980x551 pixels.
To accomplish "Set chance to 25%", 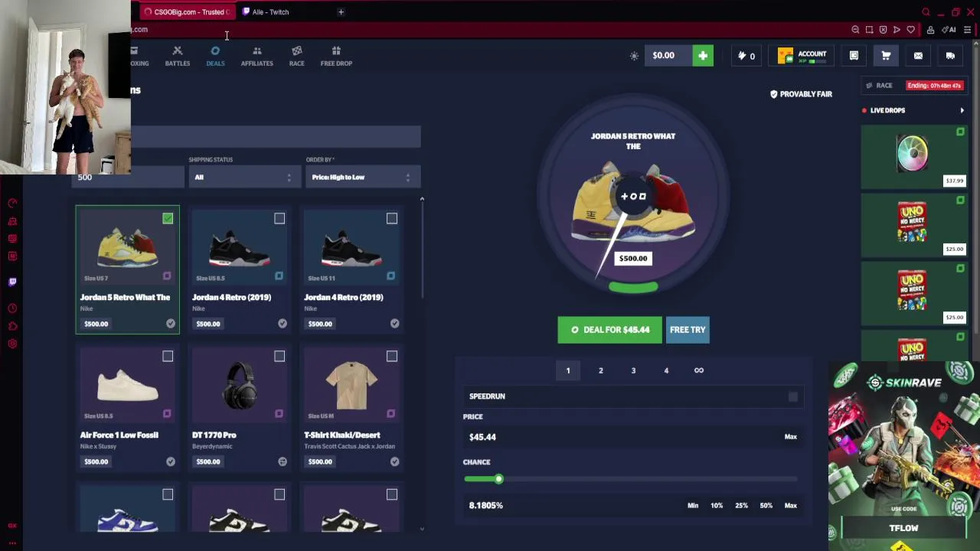I will pos(741,506).
